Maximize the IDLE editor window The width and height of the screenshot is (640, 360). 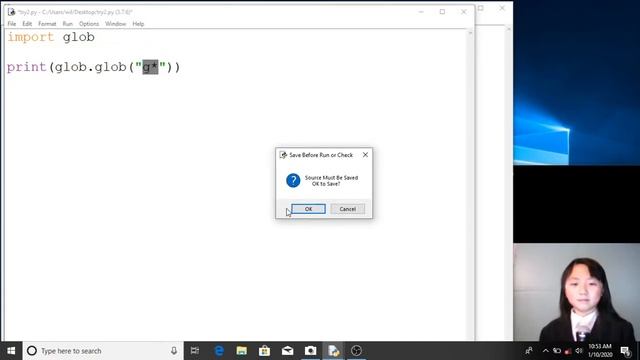pyautogui.click(x=442, y=12)
